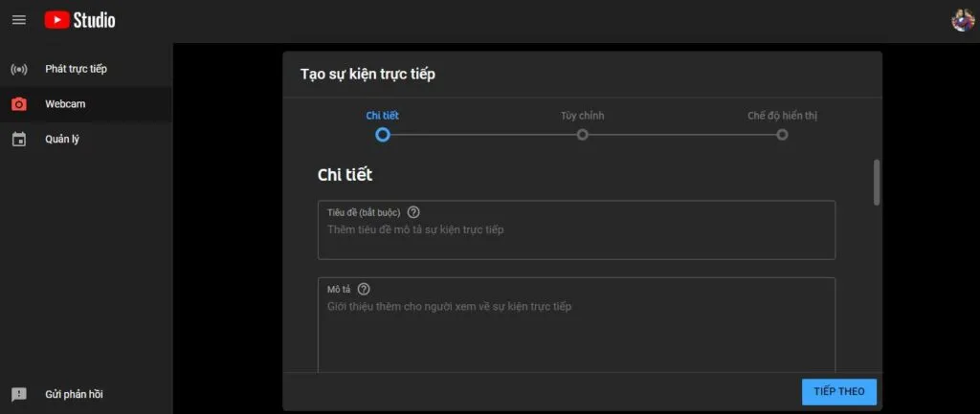Click help icon beside Mô tả
The image size is (980, 414).
[364, 289]
